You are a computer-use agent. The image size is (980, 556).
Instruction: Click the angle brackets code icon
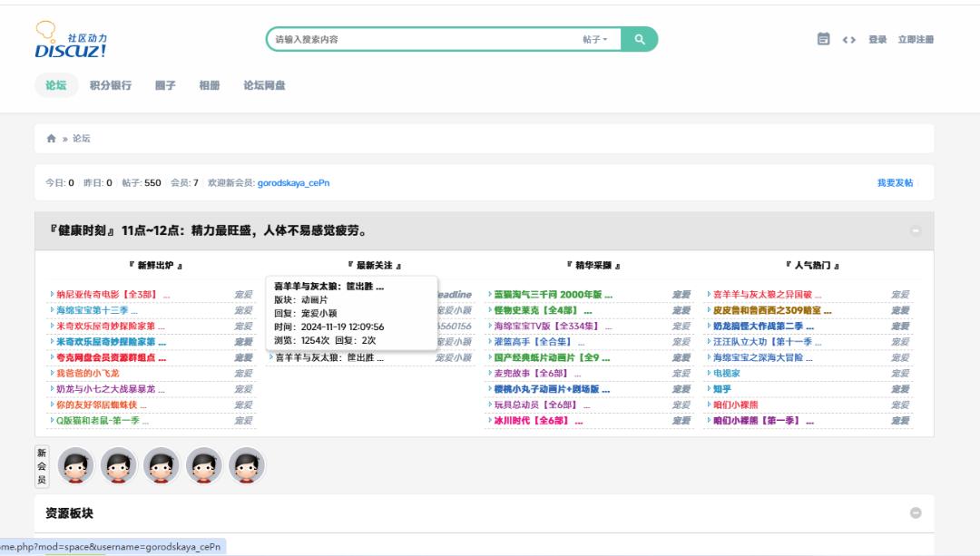[x=848, y=39]
